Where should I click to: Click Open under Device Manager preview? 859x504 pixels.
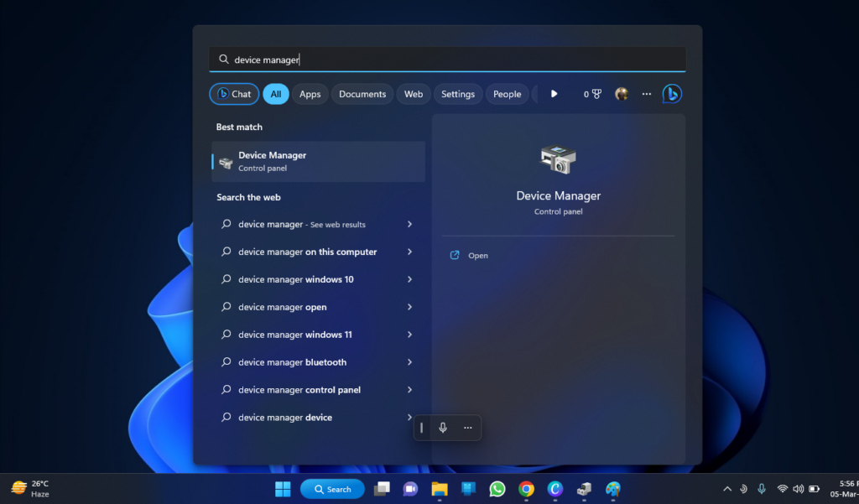click(477, 256)
